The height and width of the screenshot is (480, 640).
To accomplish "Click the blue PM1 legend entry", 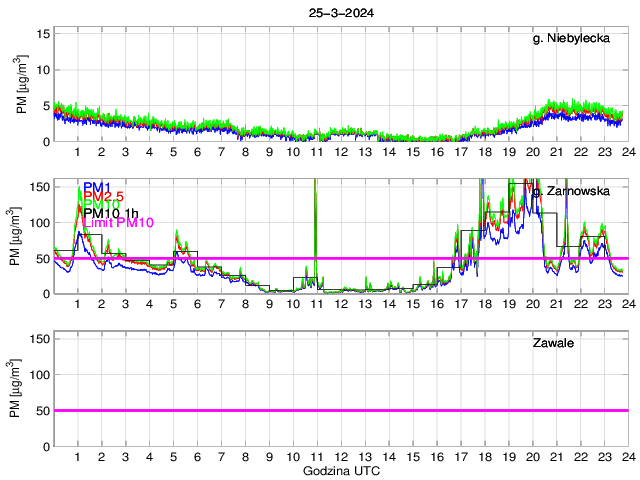I will coord(97,187).
